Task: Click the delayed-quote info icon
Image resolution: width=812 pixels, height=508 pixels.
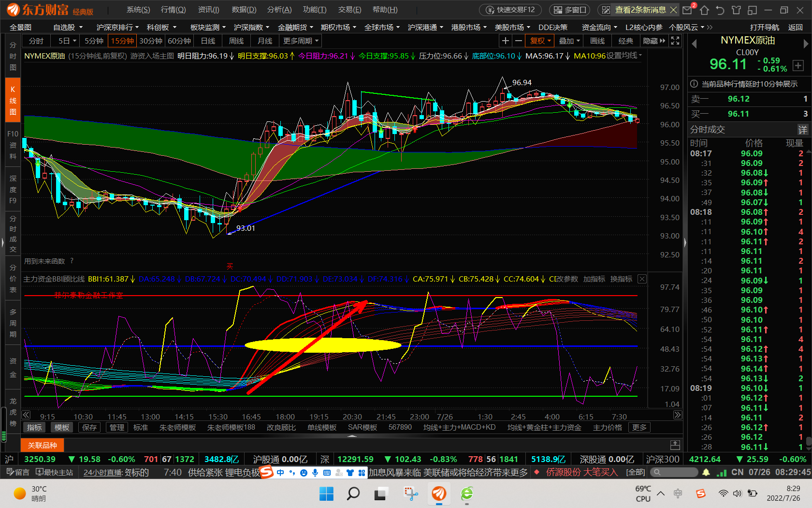Action: pos(694,84)
